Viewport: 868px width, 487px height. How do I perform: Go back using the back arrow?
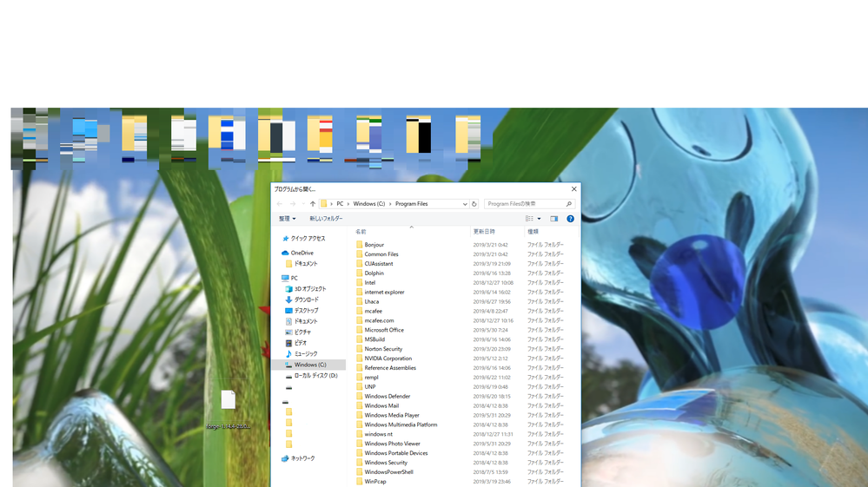click(280, 204)
